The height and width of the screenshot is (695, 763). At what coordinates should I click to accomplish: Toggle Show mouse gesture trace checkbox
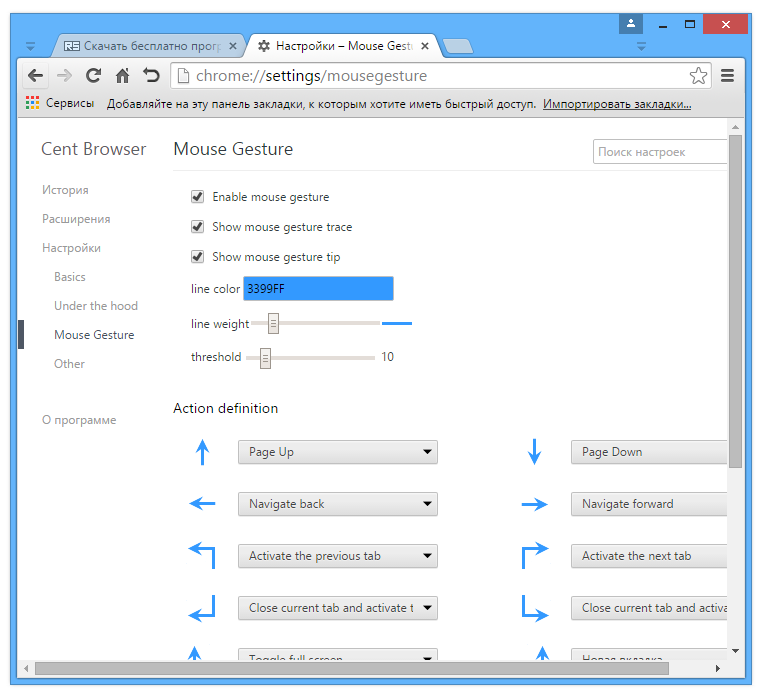coord(197,227)
